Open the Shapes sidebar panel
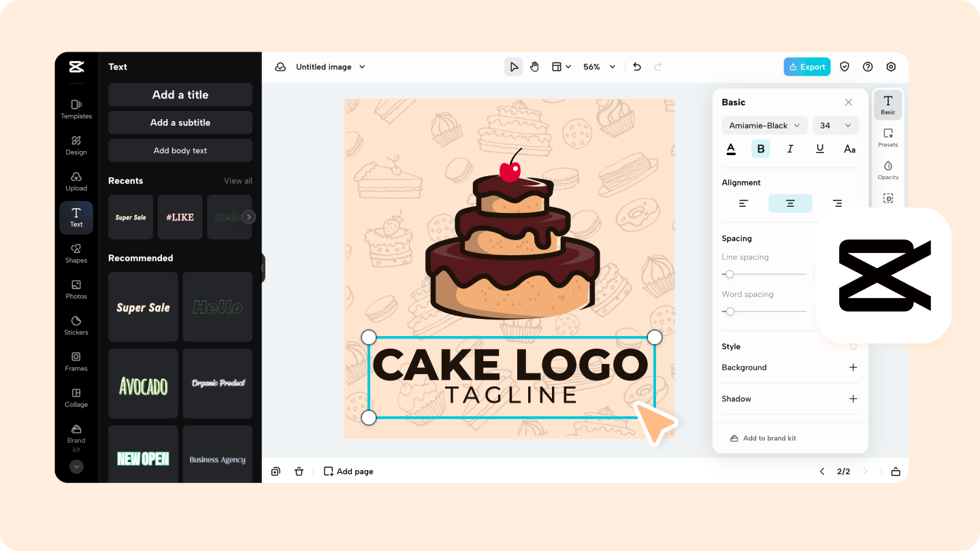This screenshot has width=980, height=551. pos(76,254)
